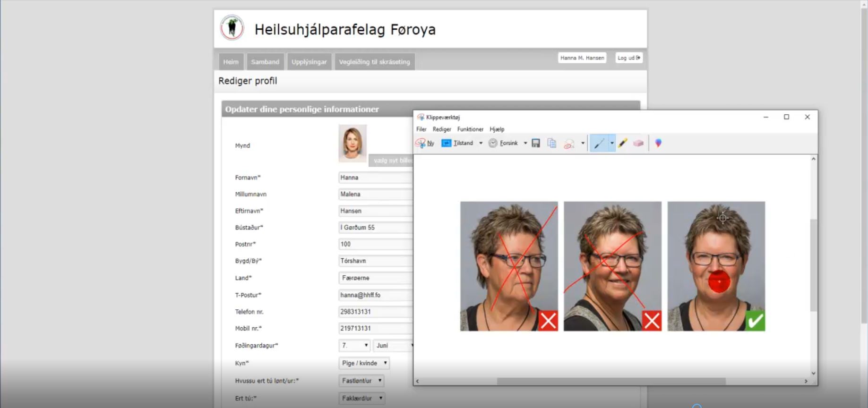Viewport: 868px width, 408px height.
Task: Open the Kyn dropdown
Action: pos(364,363)
